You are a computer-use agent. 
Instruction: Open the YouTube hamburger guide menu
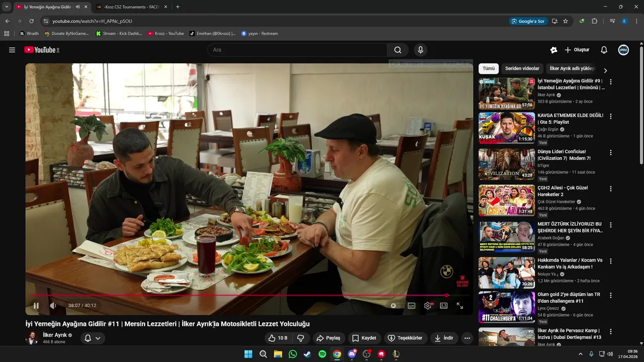pos(12,50)
